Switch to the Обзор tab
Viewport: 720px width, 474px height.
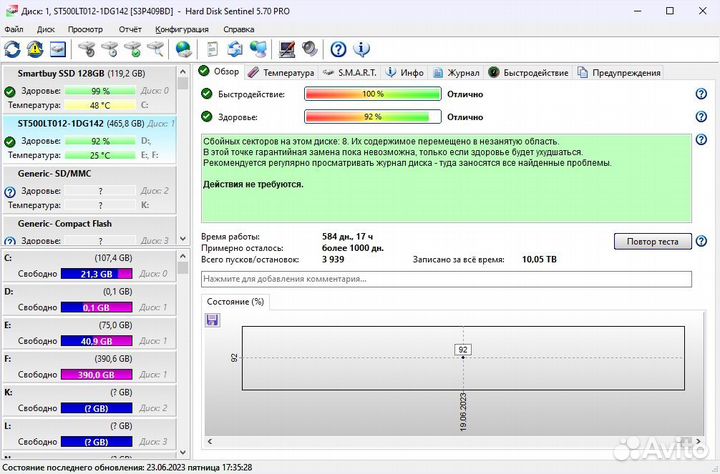click(x=219, y=72)
